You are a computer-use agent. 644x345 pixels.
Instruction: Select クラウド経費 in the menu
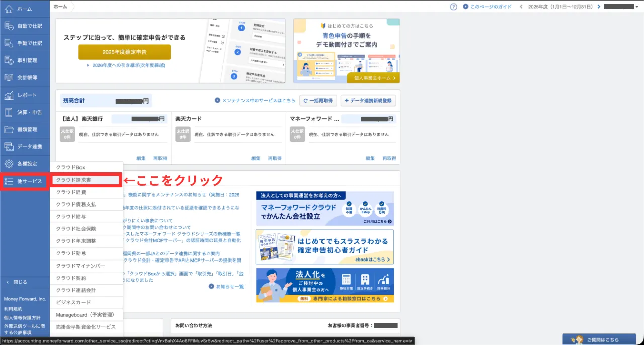coord(87,192)
